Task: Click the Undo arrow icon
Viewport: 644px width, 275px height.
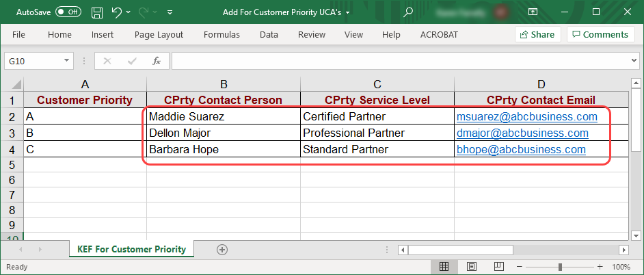Action: [x=117, y=12]
